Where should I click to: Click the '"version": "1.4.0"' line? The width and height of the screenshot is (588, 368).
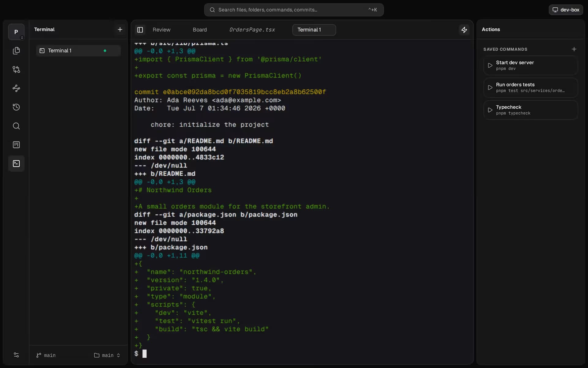[x=185, y=280]
